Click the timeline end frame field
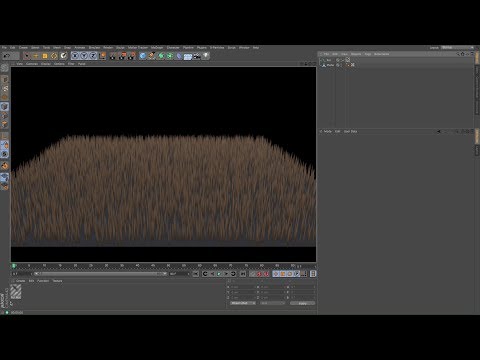This screenshot has width=480, height=360. point(179,274)
